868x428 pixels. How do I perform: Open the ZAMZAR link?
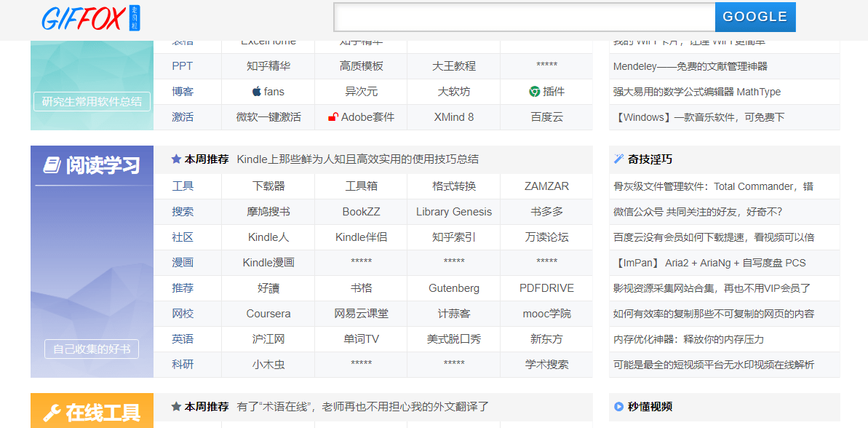[546, 186]
